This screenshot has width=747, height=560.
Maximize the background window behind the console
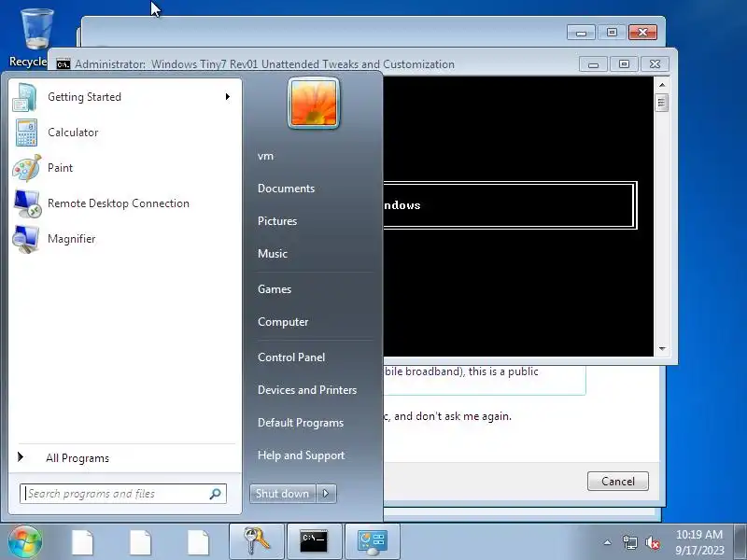pos(612,33)
